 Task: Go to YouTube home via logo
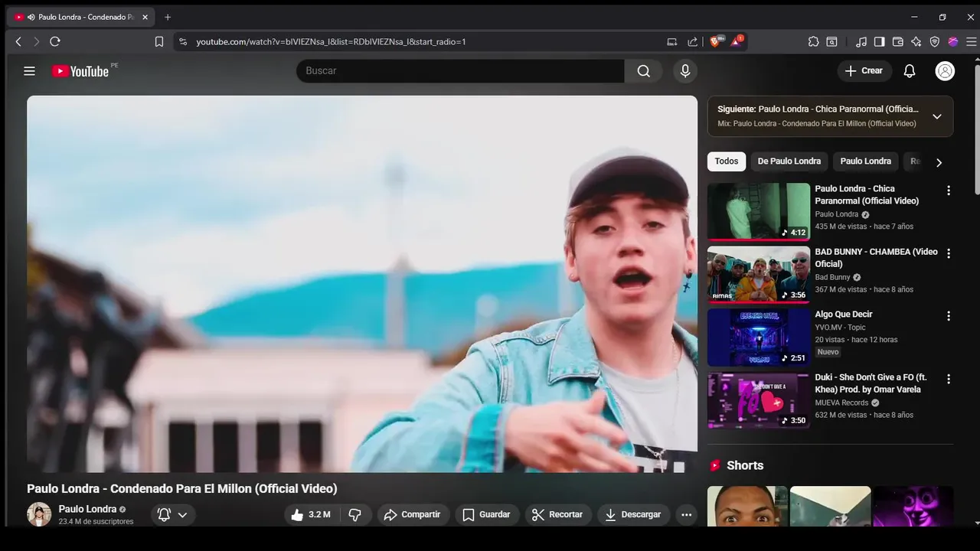(x=80, y=71)
